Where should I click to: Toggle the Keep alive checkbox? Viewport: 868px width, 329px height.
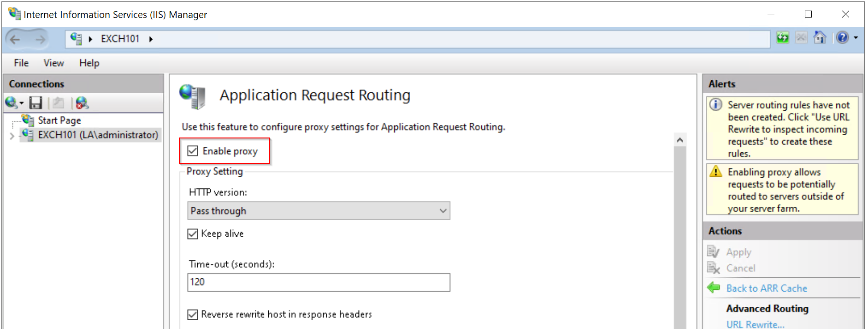tap(193, 234)
